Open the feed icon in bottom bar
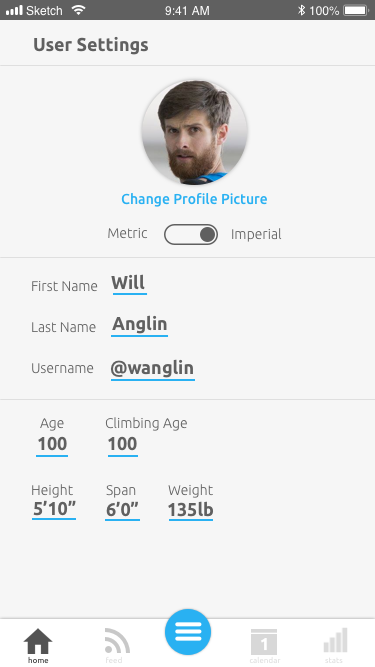This screenshot has width=375, height=667. pos(117,641)
